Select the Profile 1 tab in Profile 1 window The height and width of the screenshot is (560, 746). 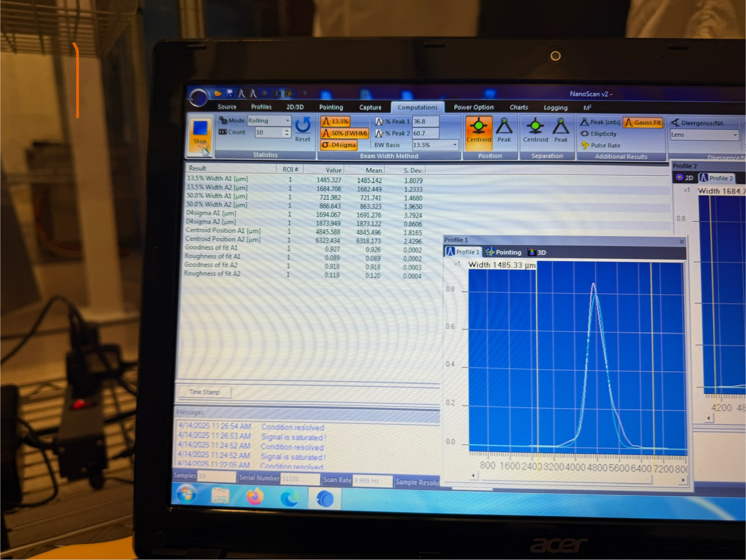(463, 252)
